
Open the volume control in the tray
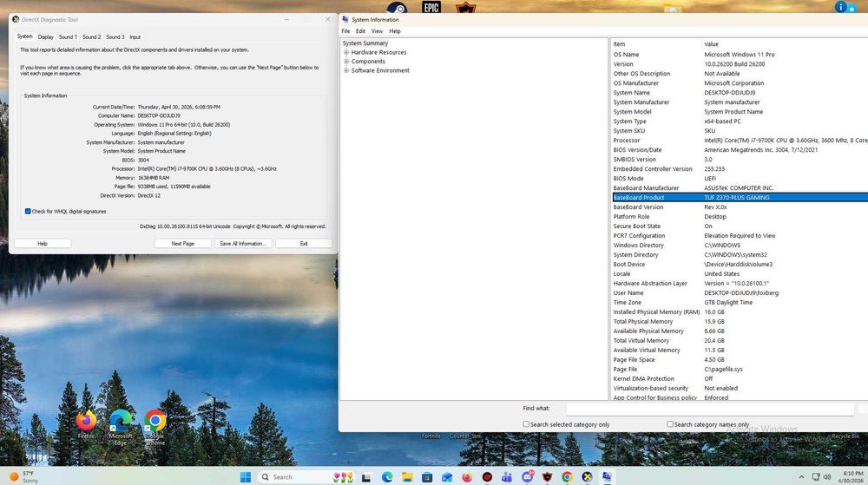pos(827,476)
